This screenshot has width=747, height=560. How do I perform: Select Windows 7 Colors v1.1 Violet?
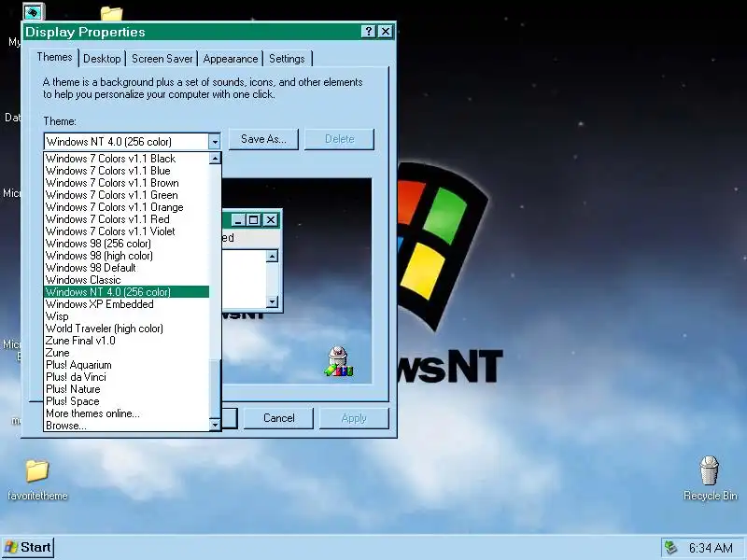(x=126, y=231)
